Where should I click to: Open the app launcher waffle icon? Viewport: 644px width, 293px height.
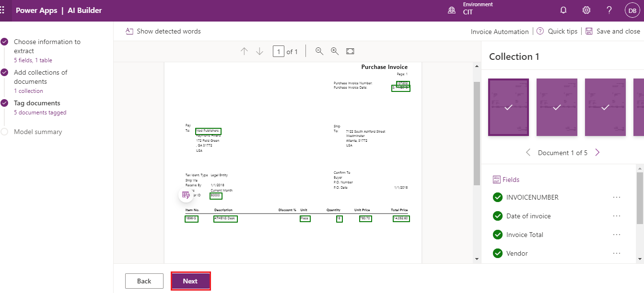(2, 10)
